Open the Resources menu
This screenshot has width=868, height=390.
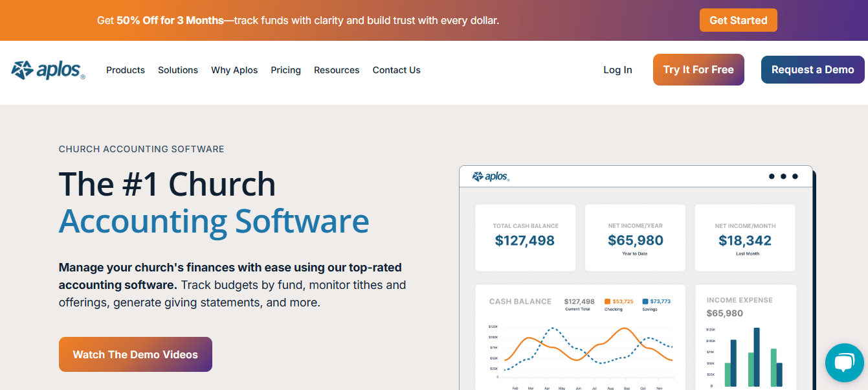coord(337,70)
